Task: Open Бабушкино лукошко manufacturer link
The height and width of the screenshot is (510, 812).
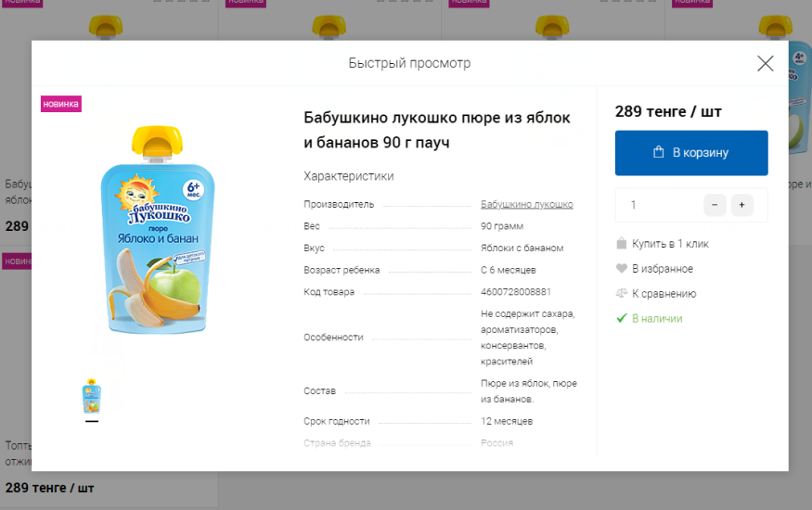Action: [x=527, y=204]
